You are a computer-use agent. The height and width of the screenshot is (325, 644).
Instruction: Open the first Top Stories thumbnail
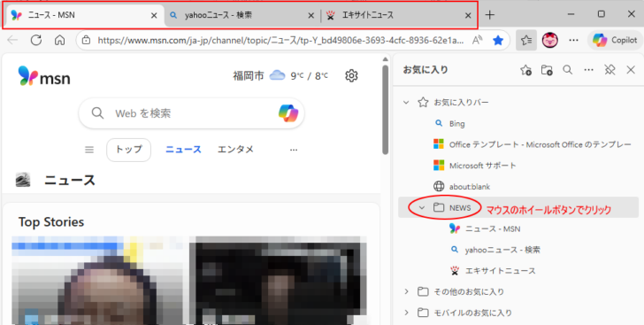tap(97, 281)
